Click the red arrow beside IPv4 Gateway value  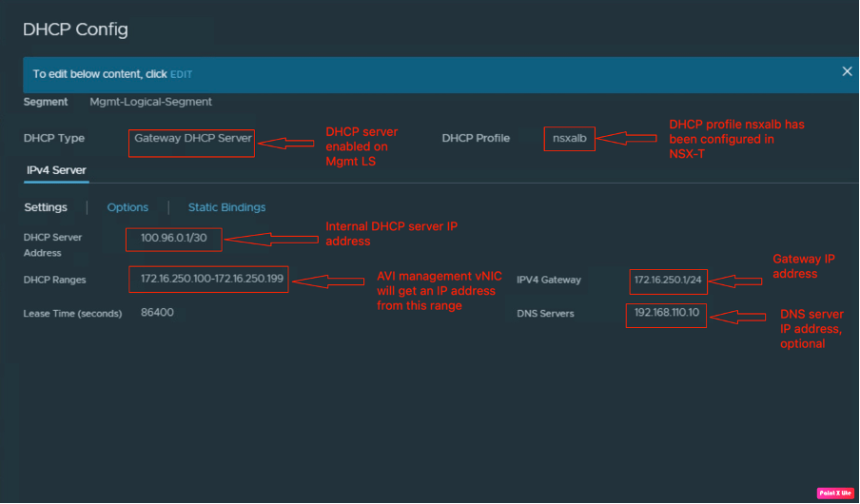pyautogui.click(x=733, y=281)
